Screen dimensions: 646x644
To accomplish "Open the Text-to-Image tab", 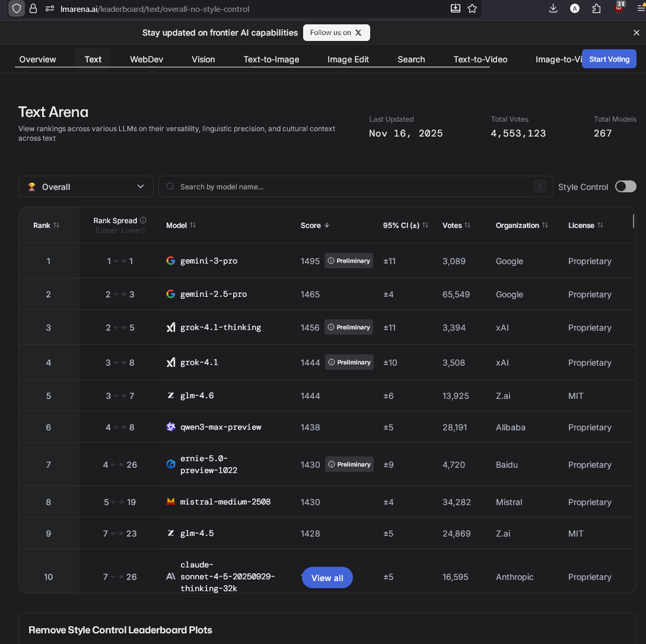I will pyautogui.click(x=272, y=59).
